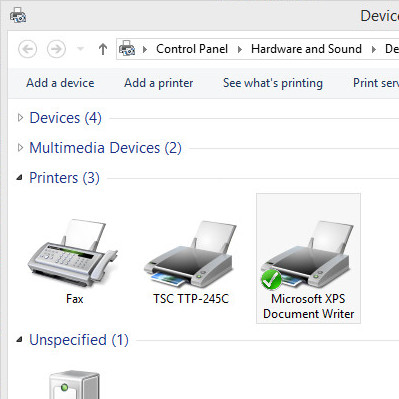
Task: Select the Fax device icon
Action: [x=72, y=252]
